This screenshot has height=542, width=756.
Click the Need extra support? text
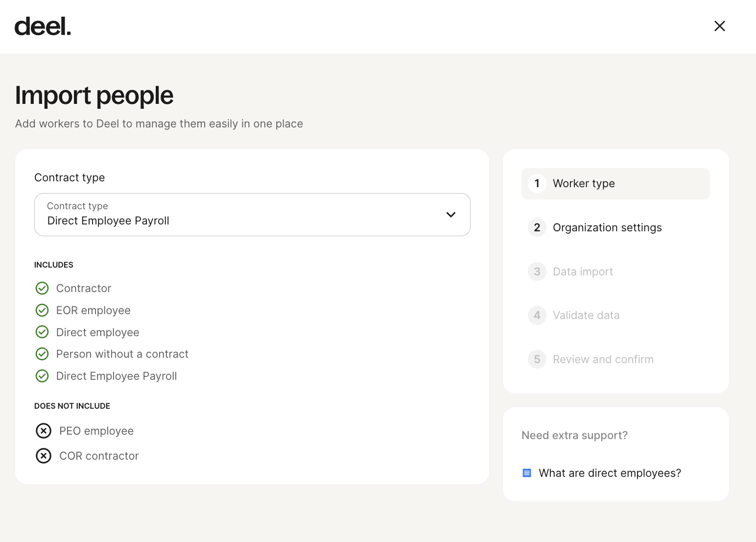pyautogui.click(x=574, y=435)
